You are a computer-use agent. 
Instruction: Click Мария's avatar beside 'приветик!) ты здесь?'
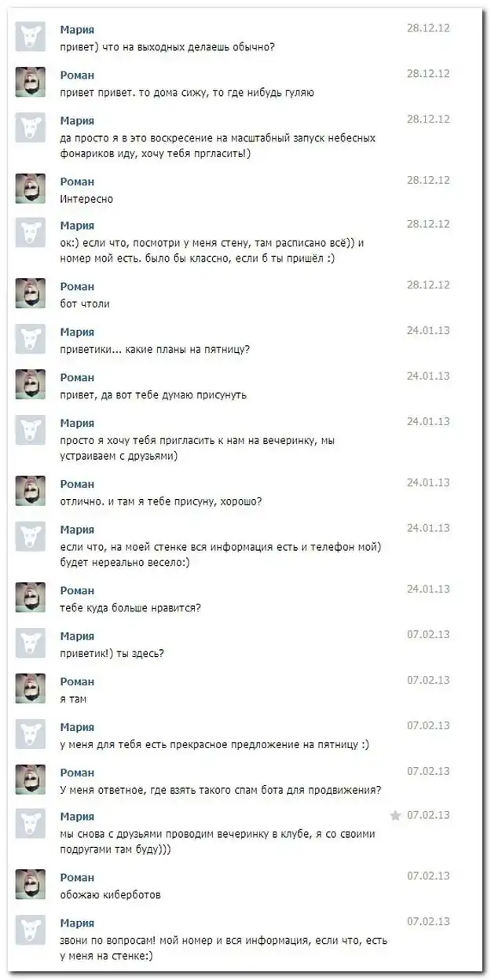point(30,643)
